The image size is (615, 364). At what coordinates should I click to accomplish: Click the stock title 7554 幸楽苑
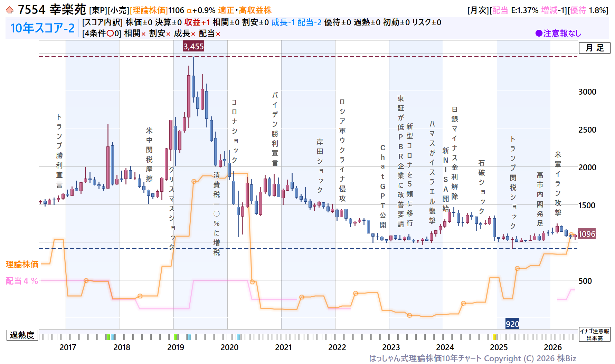click(x=52, y=10)
